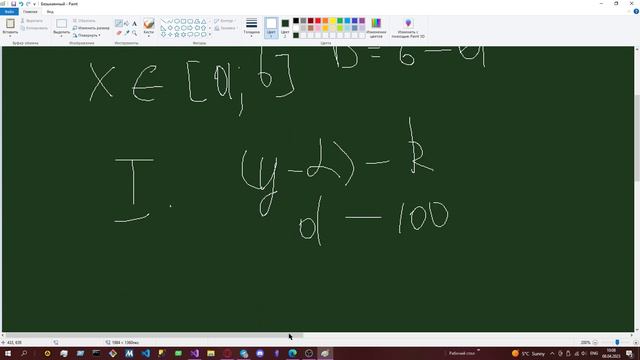Click zoom out minus button

pos(595,342)
